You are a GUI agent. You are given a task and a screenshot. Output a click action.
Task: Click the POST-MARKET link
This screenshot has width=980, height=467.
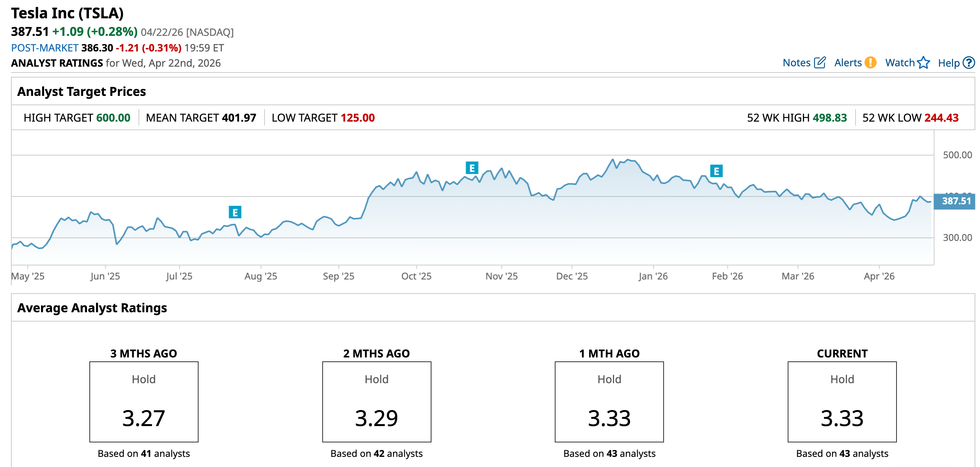(x=44, y=48)
